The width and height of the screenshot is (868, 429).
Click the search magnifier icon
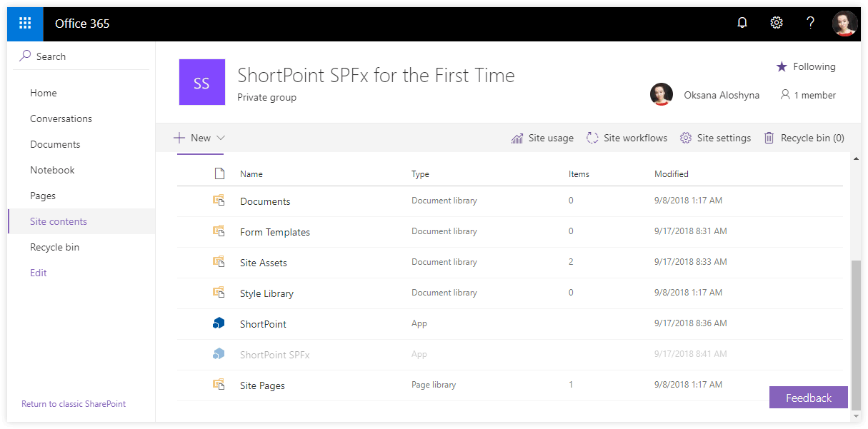(24, 55)
